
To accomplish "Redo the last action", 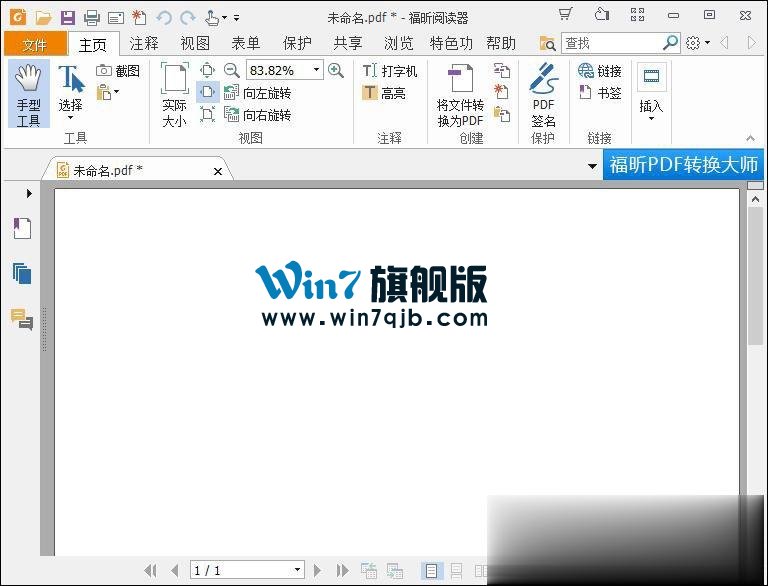I will (x=188, y=18).
